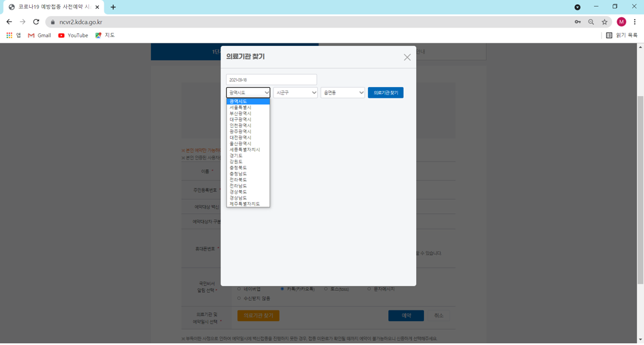Screen dimensions: 644x345
Task: Open the saved passwords key icon
Action: coord(577,22)
